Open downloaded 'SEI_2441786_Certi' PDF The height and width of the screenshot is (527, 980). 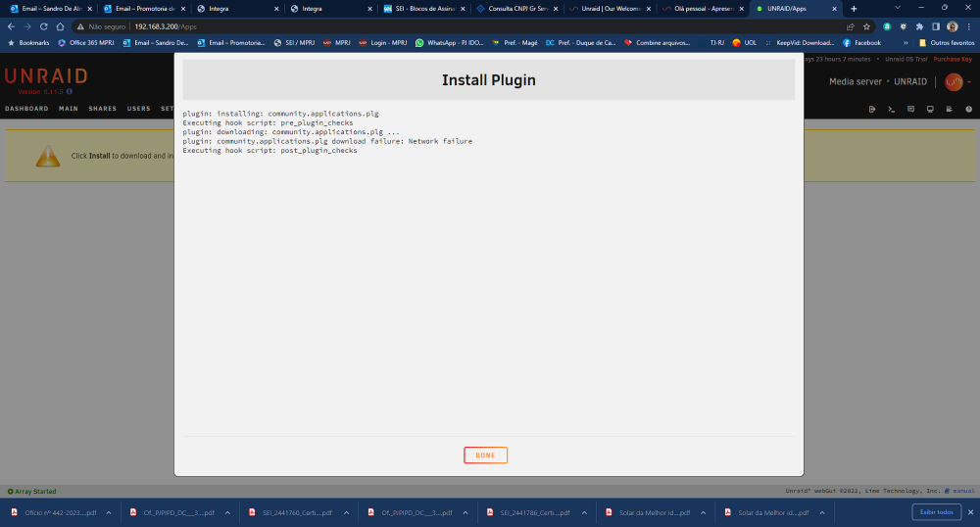click(x=530, y=512)
